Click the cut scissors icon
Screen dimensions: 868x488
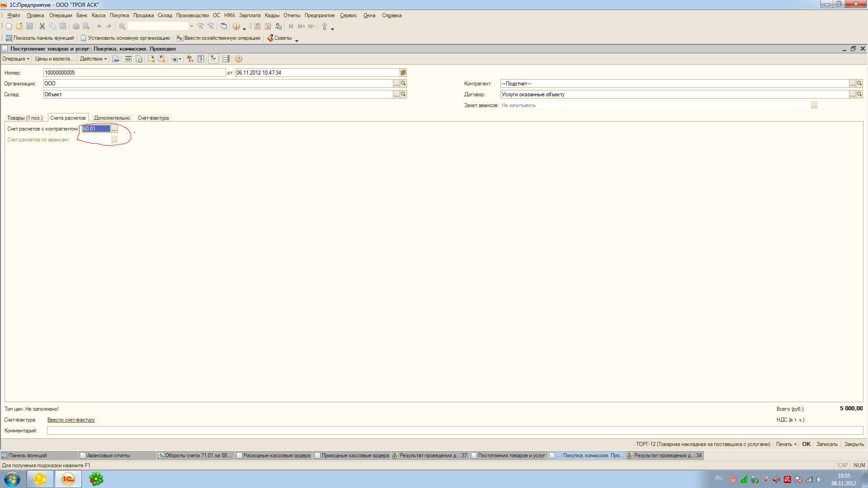(x=42, y=26)
